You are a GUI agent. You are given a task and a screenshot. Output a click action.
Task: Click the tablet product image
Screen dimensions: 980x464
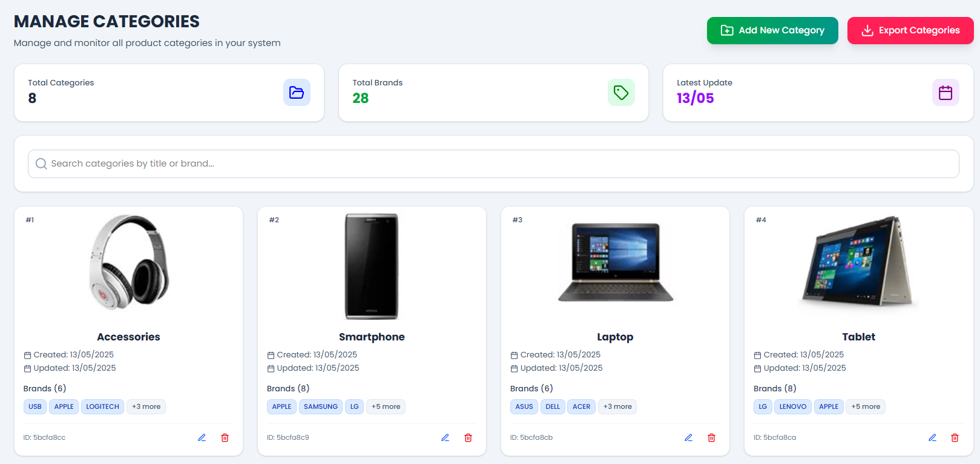pos(858,262)
